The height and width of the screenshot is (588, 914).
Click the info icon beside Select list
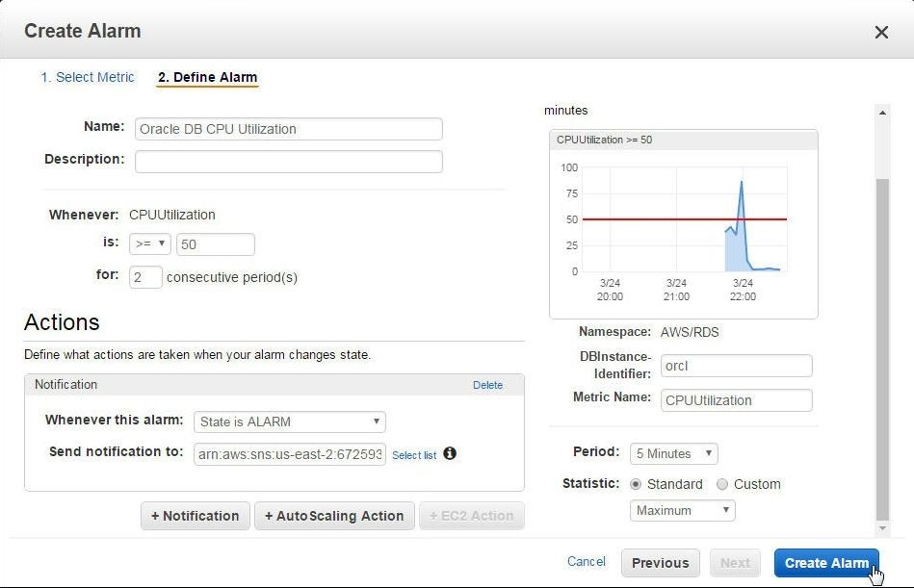pyautogui.click(x=450, y=453)
